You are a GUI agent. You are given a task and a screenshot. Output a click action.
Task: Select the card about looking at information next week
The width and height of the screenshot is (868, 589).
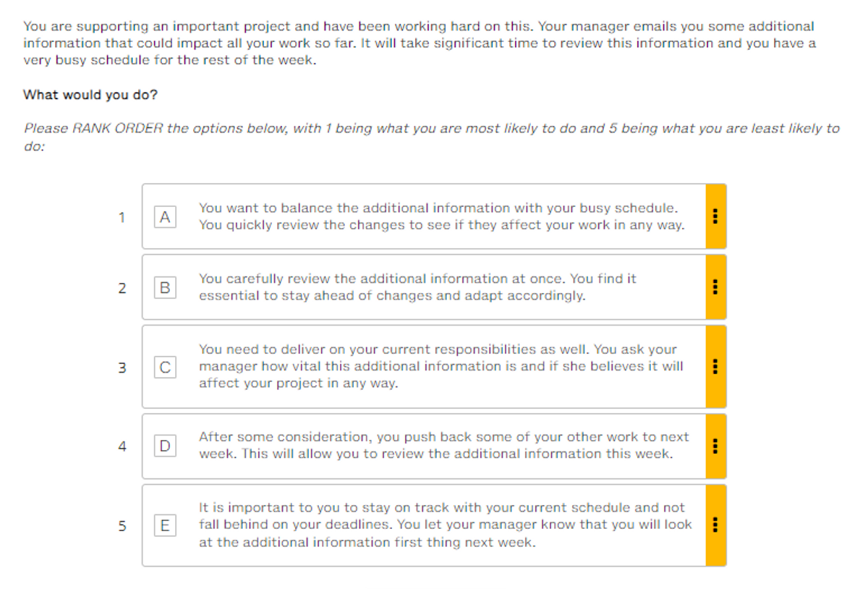point(434,525)
